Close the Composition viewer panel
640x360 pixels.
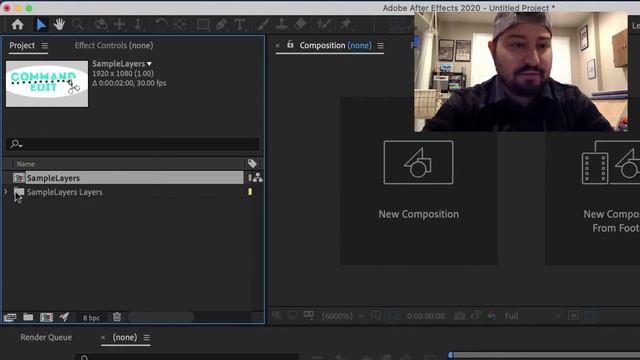tap(278, 46)
